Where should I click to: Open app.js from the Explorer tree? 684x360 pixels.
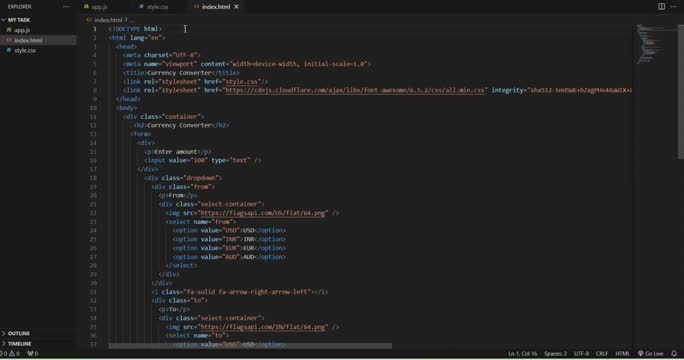click(22, 30)
